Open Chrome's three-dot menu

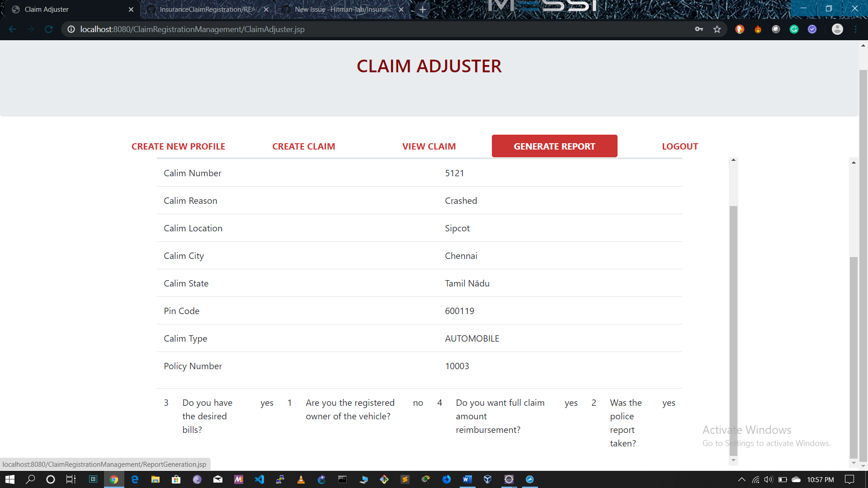coord(855,29)
